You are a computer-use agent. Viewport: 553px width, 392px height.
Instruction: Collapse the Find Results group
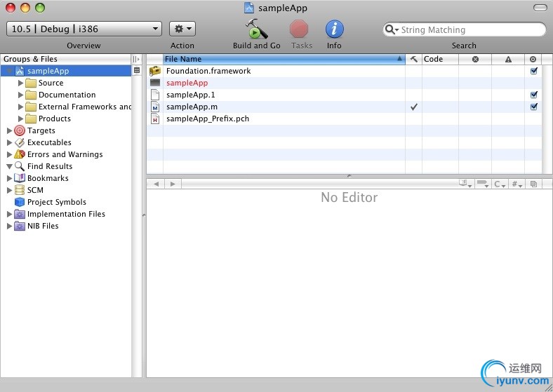[9, 166]
